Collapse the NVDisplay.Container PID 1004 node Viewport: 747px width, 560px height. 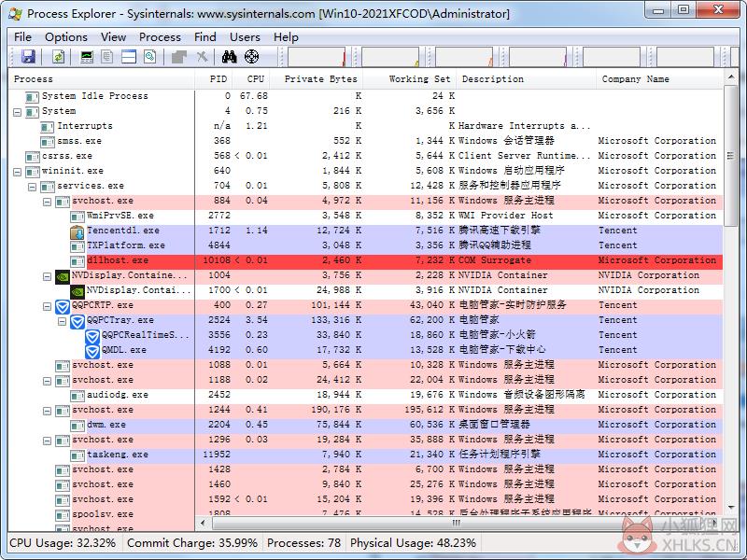click(x=48, y=276)
